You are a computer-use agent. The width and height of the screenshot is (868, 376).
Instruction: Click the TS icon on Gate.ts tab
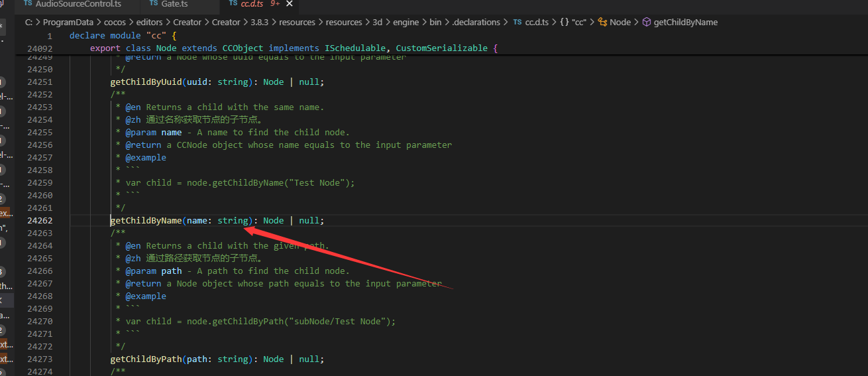click(x=153, y=3)
